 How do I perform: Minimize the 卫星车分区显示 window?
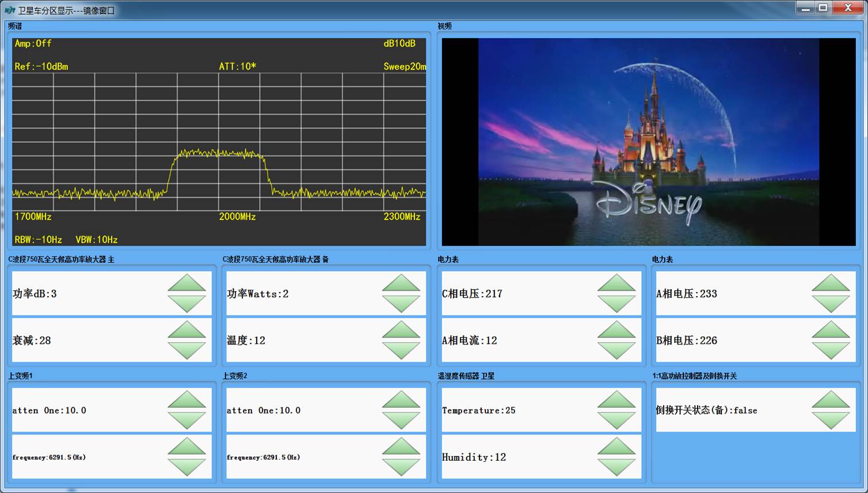(x=806, y=8)
